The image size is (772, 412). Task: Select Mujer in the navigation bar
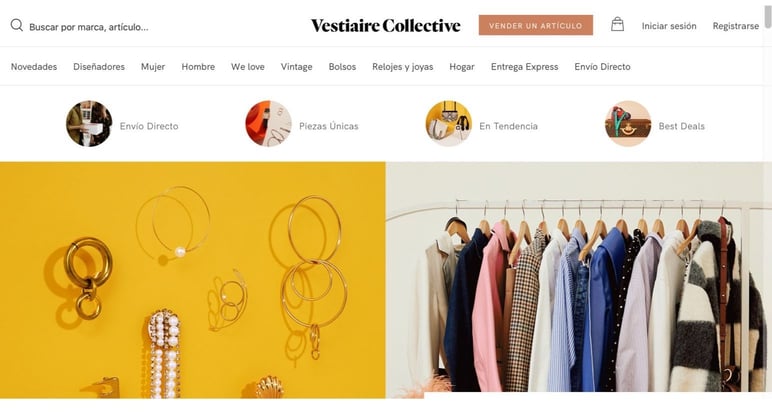click(153, 66)
